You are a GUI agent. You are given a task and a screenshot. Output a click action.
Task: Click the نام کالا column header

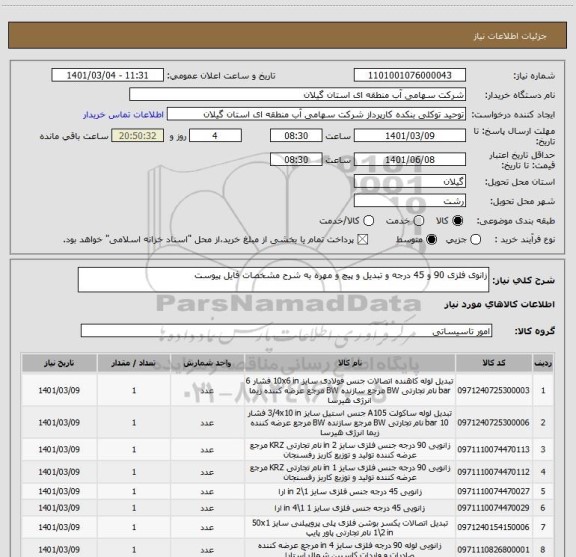click(350, 363)
